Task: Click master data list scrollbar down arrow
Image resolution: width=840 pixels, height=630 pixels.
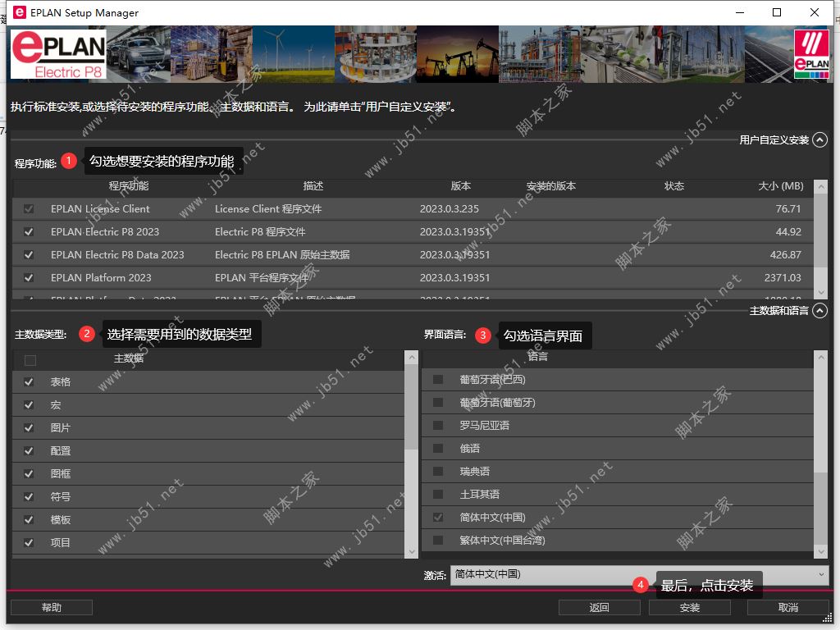Action: click(x=412, y=552)
